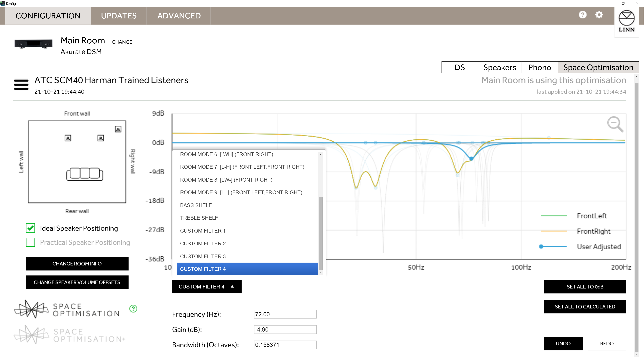644x362 pixels.
Task: Switch to Advanced tab
Action: pos(179,16)
